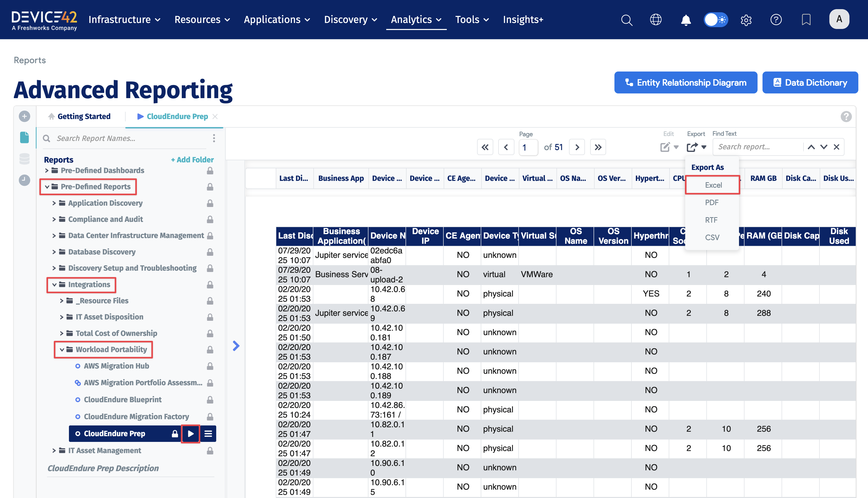Open the Discovery menu
The height and width of the screenshot is (498, 868).
[350, 20]
